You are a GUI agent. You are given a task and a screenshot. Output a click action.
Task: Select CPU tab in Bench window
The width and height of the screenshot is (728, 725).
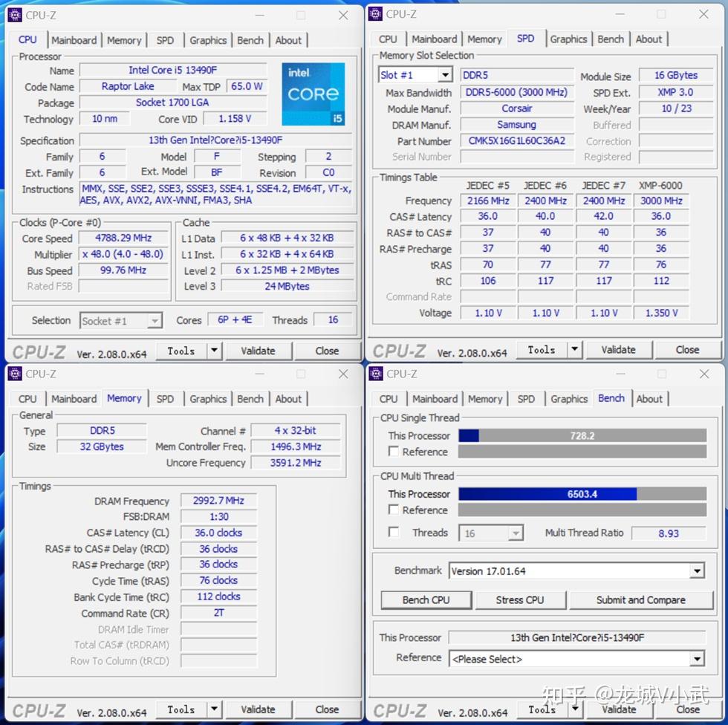pos(388,399)
